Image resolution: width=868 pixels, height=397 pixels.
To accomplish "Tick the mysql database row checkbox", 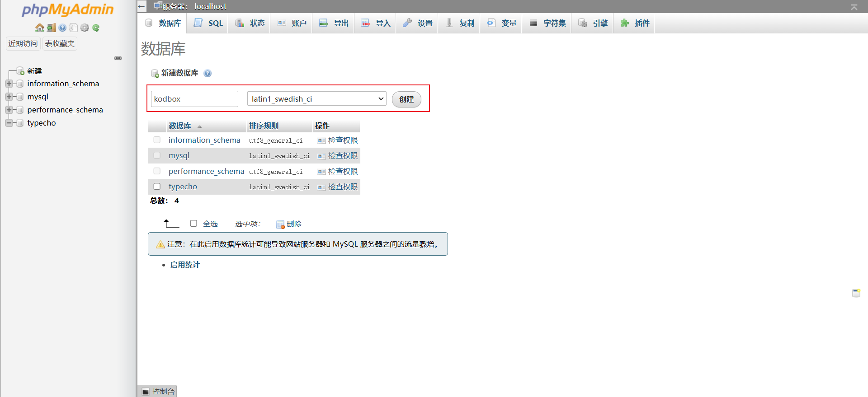I will pyautogui.click(x=157, y=155).
